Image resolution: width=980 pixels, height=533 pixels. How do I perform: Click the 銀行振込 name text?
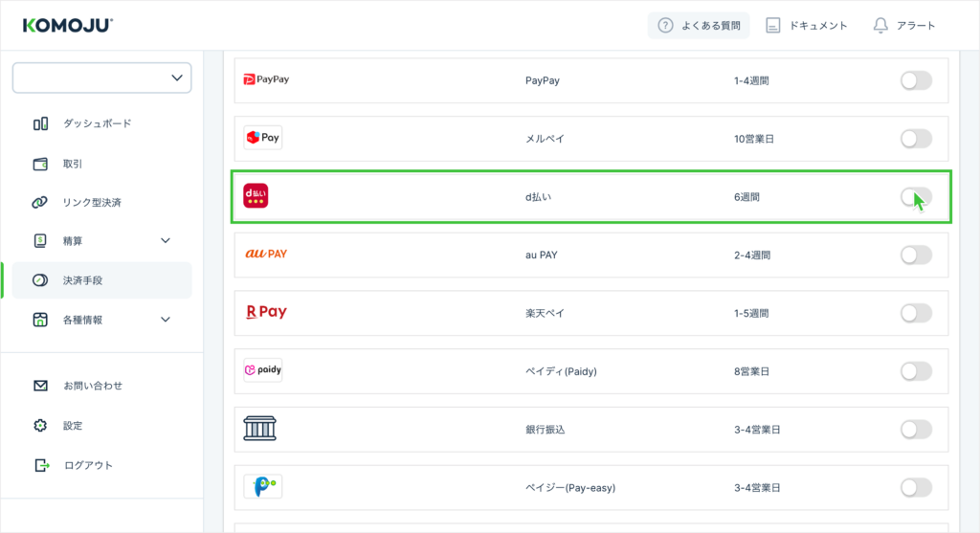point(545,430)
